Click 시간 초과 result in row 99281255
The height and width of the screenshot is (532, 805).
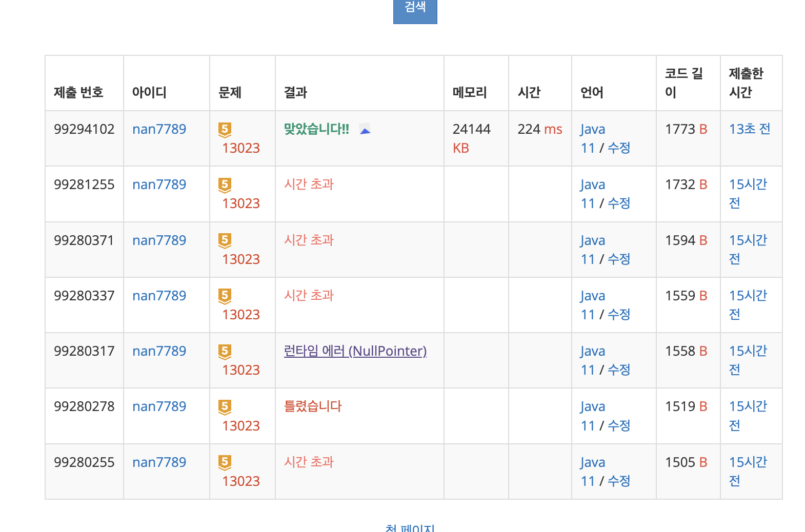[309, 185]
